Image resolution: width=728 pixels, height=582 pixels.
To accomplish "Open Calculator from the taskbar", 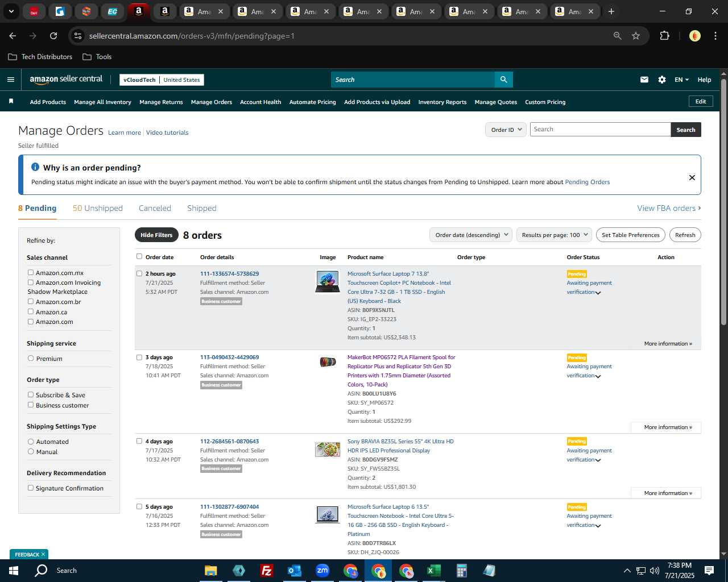I will click(461, 571).
